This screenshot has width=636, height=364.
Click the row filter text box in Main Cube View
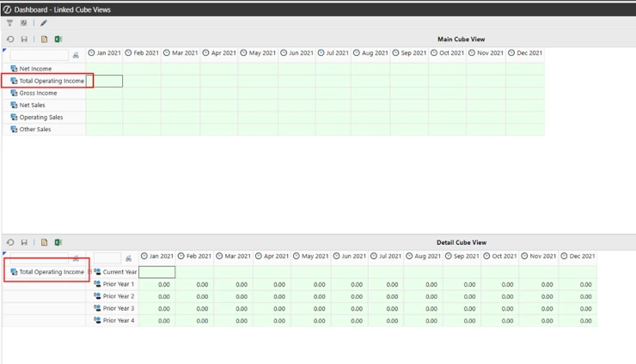point(39,55)
